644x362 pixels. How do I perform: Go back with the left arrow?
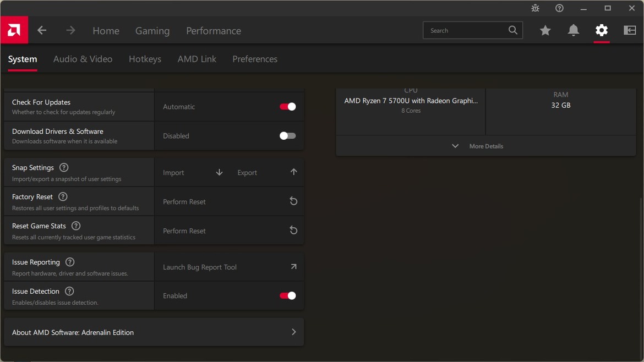(42, 30)
